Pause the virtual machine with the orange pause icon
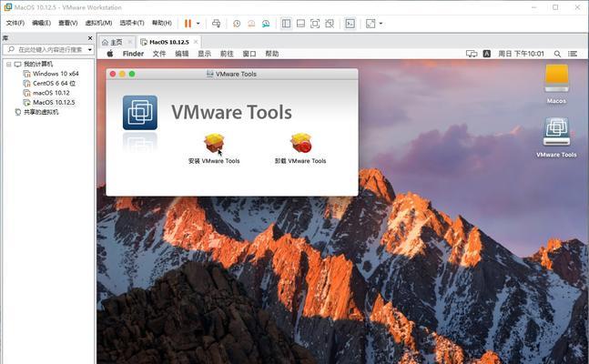This screenshot has height=364, width=589. (188, 24)
